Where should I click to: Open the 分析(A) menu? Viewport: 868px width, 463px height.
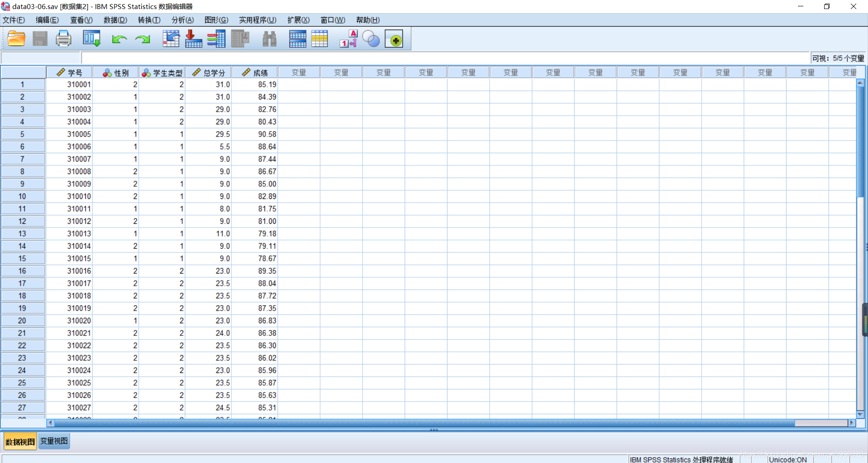(183, 20)
